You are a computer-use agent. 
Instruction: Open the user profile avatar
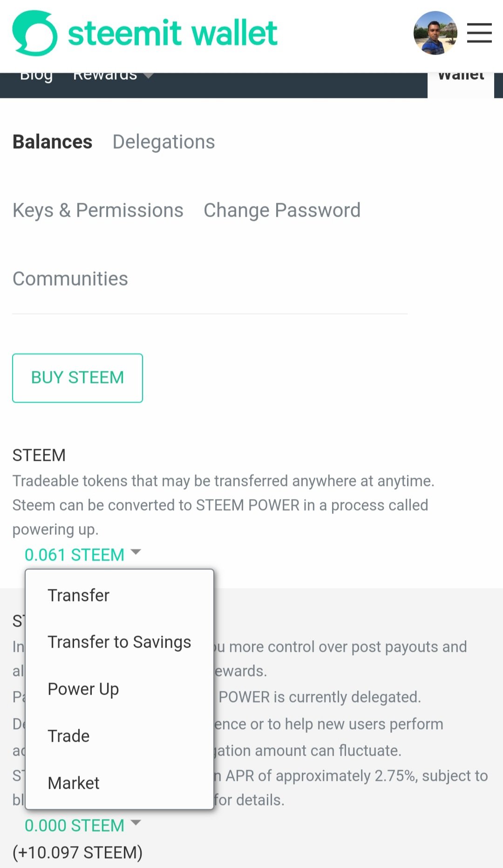point(435,33)
